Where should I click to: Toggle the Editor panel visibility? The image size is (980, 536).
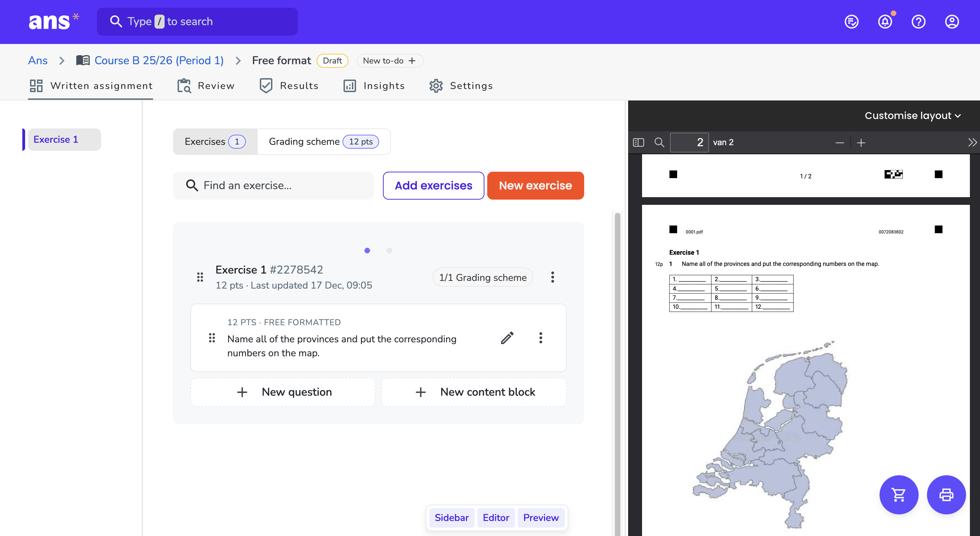coord(496,518)
